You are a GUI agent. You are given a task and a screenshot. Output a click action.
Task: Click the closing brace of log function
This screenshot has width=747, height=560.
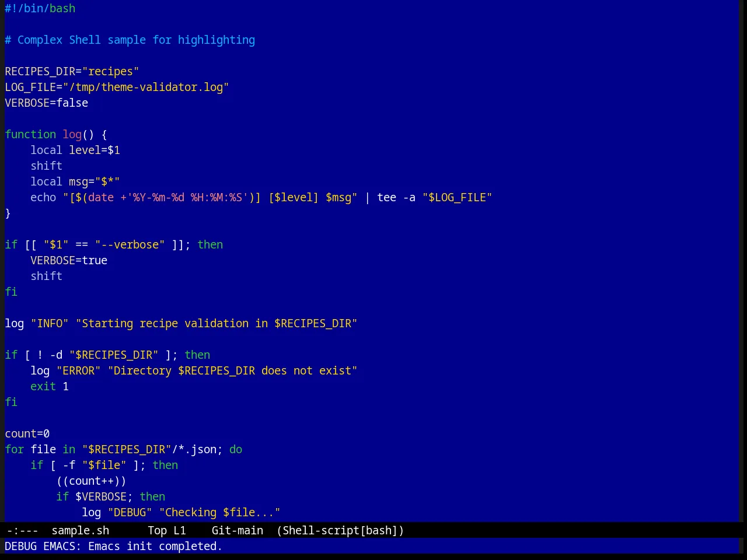pyautogui.click(x=8, y=213)
